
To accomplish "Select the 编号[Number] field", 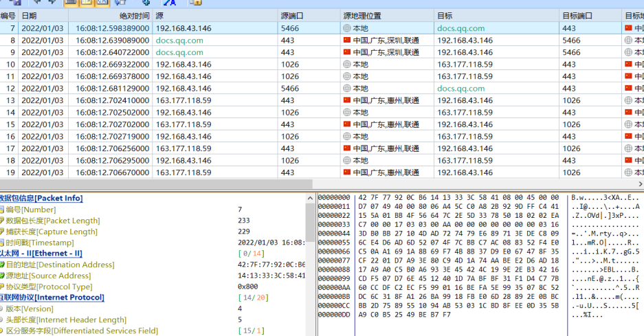I will tap(30, 210).
